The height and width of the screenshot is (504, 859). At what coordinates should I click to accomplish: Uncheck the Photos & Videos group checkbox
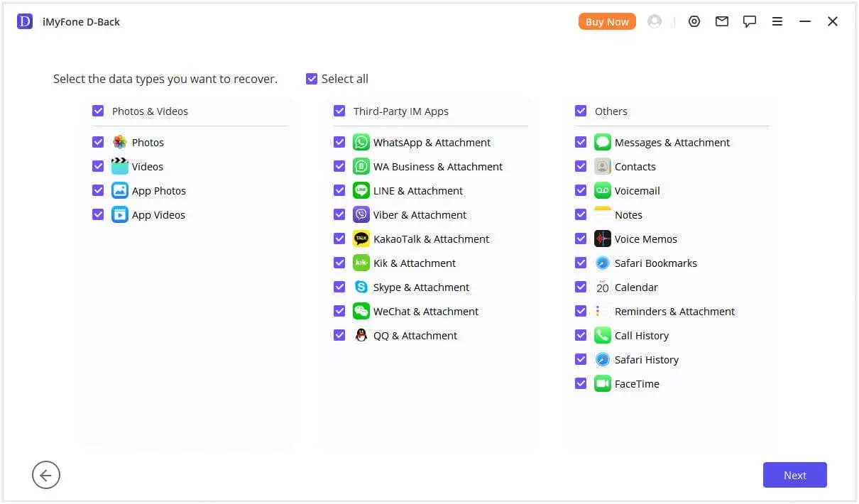point(98,111)
